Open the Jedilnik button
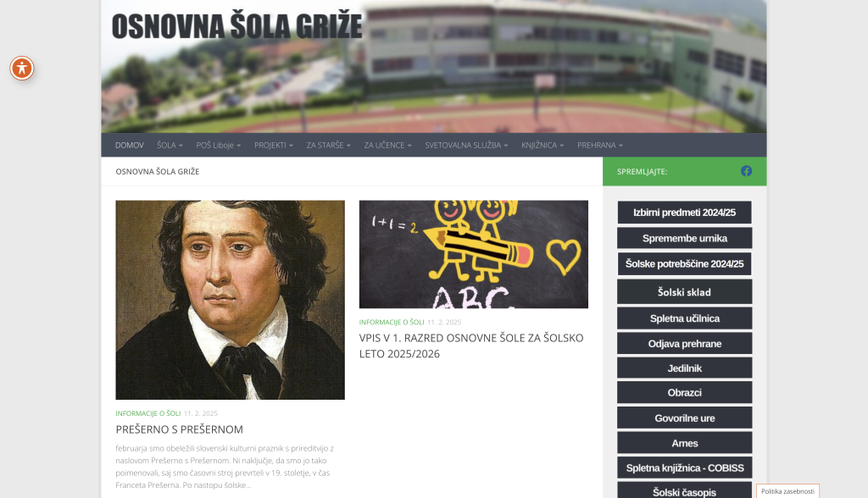The height and width of the screenshot is (498, 868). pos(684,368)
